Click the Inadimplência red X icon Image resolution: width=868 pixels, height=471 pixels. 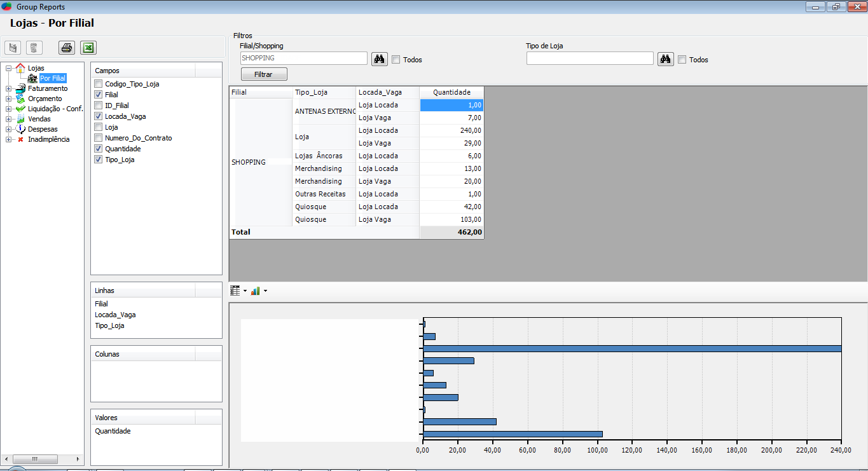(20, 139)
